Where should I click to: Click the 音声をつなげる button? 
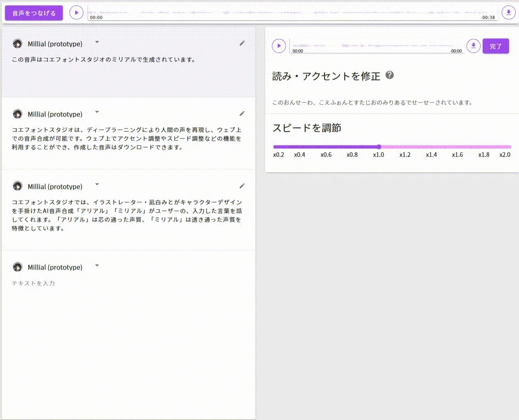(34, 13)
